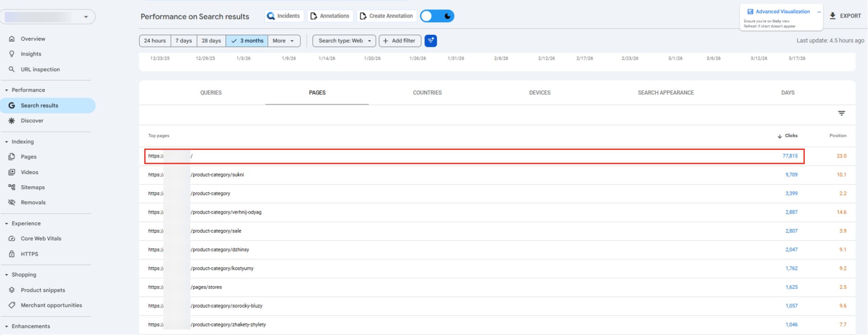Open the /product-category/sukni row
The width and height of the screenshot is (868, 336).
click(x=497, y=175)
